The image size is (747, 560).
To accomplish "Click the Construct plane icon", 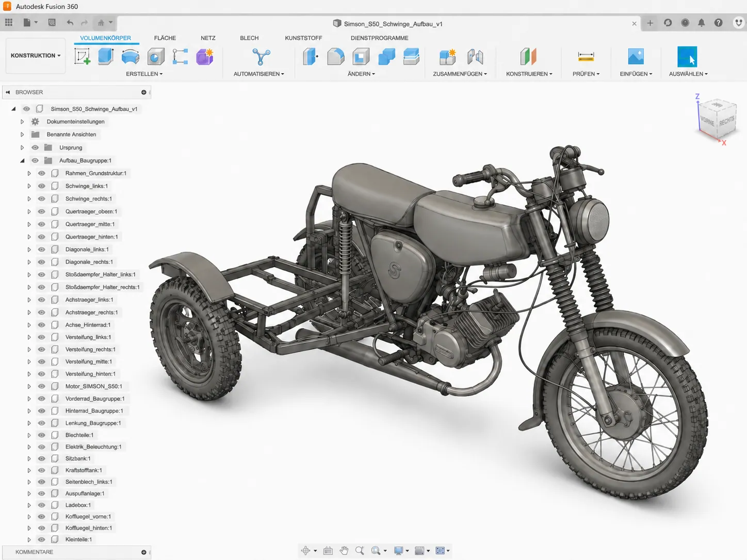I will pyautogui.click(x=528, y=56).
